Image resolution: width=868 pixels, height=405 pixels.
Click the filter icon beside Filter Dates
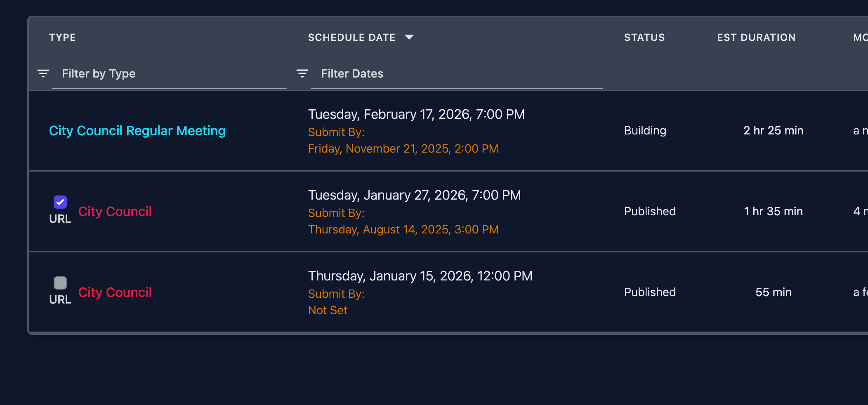pos(302,73)
